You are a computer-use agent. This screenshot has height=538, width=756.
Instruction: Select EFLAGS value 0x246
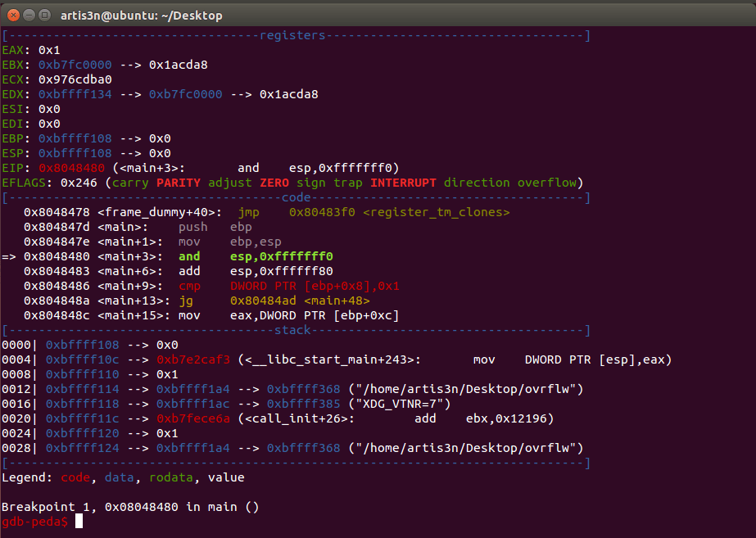[79, 183]
